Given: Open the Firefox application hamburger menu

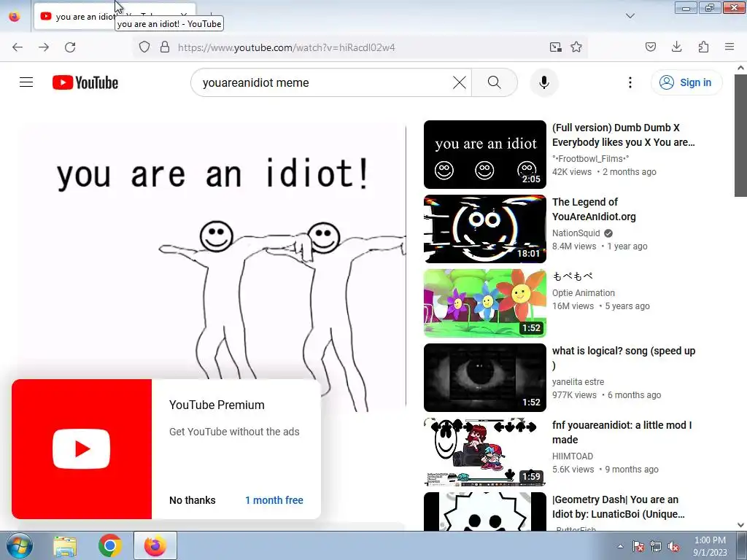Looking at the screenshot, I should point(729,47).
